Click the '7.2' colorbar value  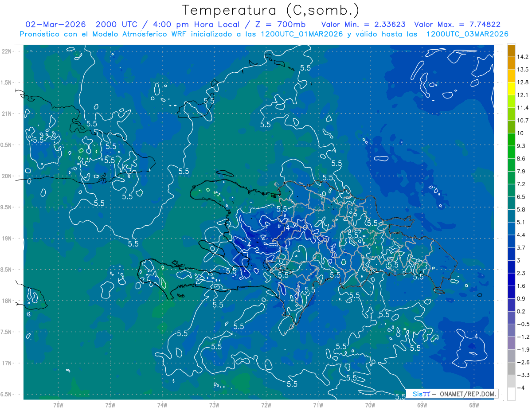521,184
